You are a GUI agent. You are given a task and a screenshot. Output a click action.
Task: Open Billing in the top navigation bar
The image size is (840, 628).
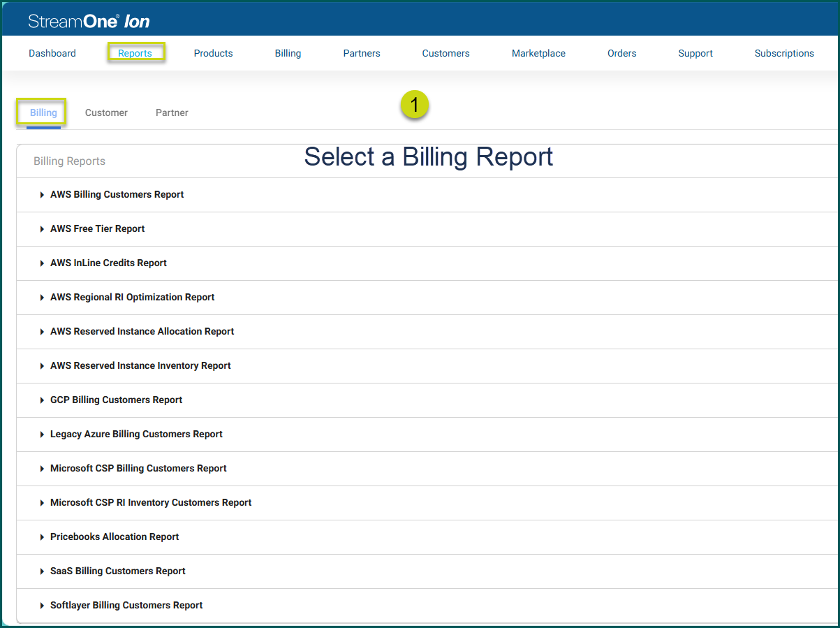(x=288, y=53)
